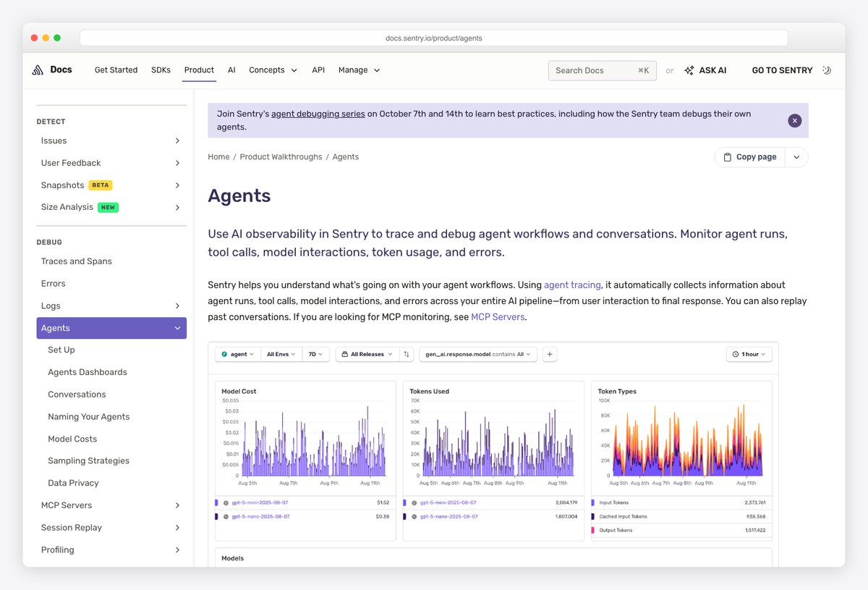Expand the Issues sidebar section
This screenshot has height=590, width=868.
[177, 141]
